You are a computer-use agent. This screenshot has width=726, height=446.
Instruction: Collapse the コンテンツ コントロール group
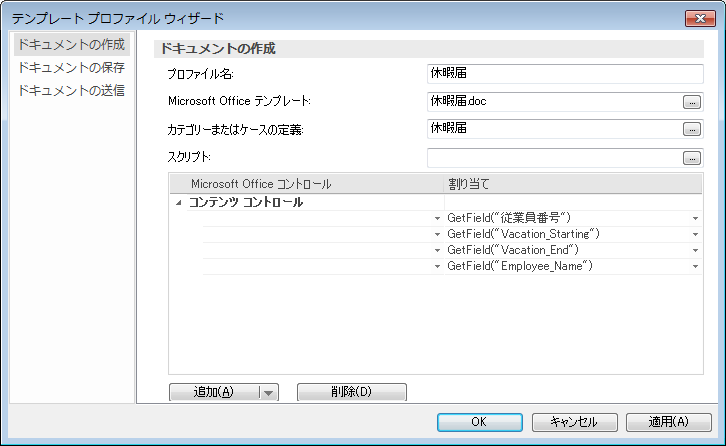[x=179, y=203]
